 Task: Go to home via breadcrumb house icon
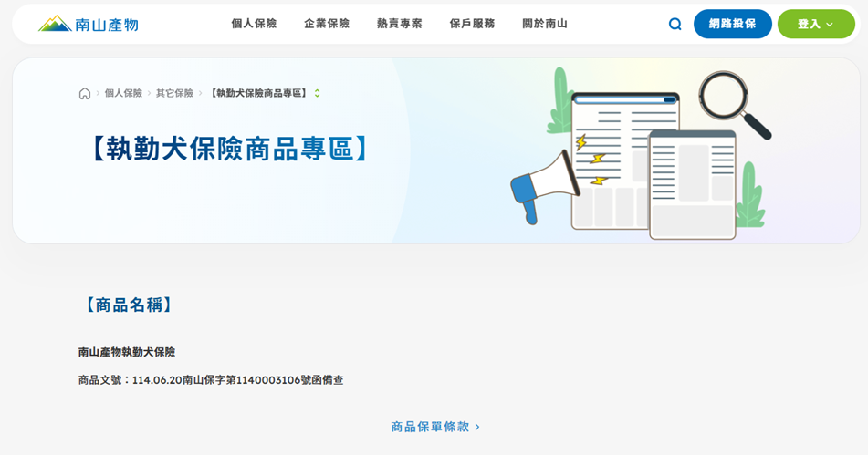pyautogui.click(x=85, y=93)
